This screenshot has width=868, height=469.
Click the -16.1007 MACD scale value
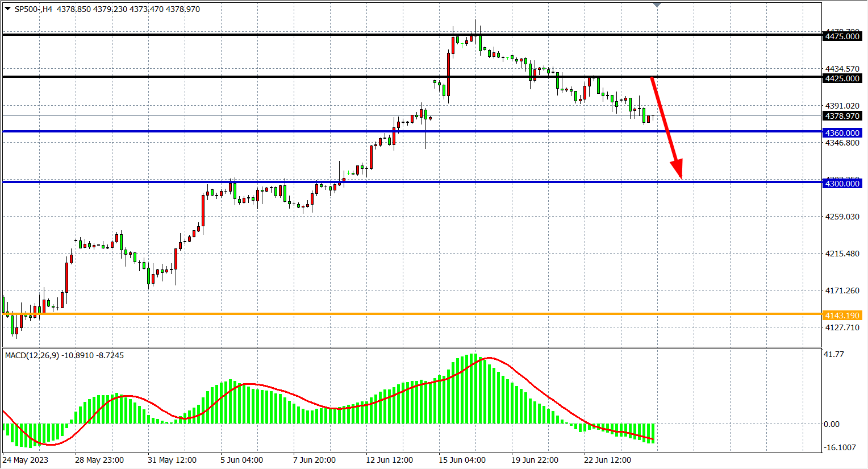coord(840,447)
